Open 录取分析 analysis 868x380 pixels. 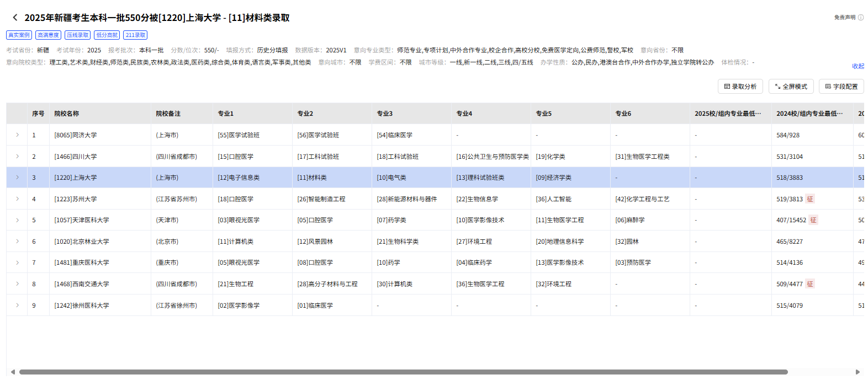tap(740, 87)
